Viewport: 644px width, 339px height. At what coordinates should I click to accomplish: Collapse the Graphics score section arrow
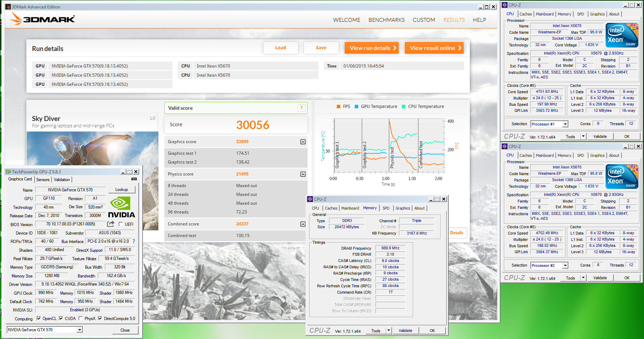(303, 142)
